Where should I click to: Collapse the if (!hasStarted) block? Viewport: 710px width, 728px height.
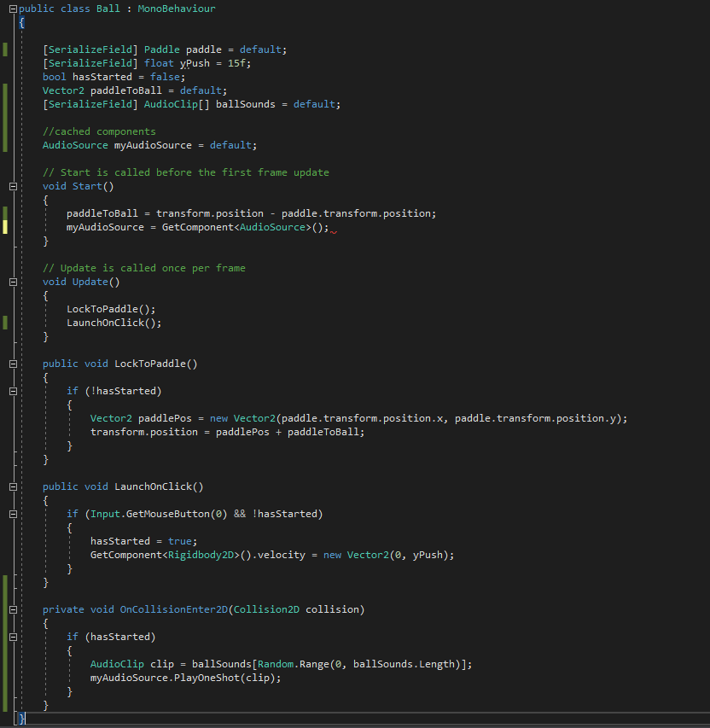coord(13,391)
